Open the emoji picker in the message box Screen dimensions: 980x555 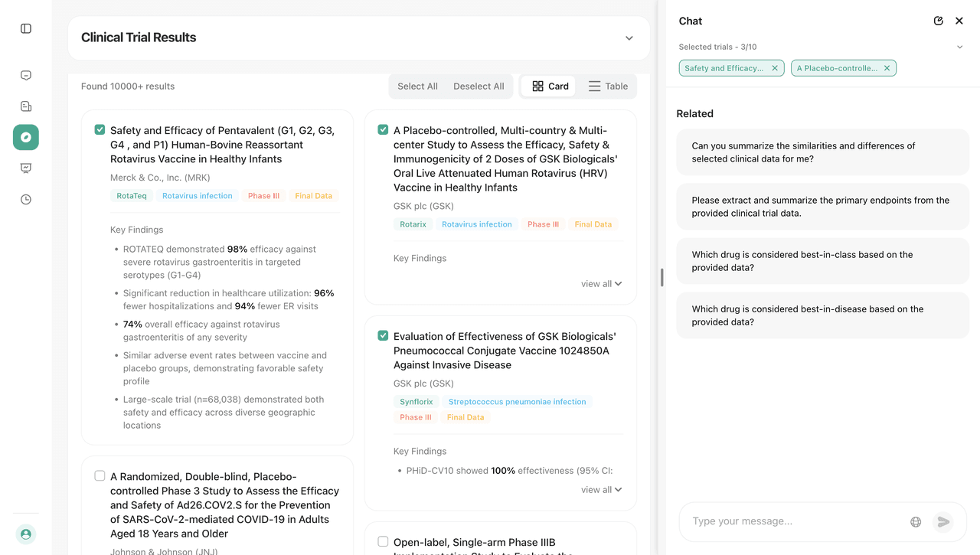pyautogui.click(x=916, y=521)
